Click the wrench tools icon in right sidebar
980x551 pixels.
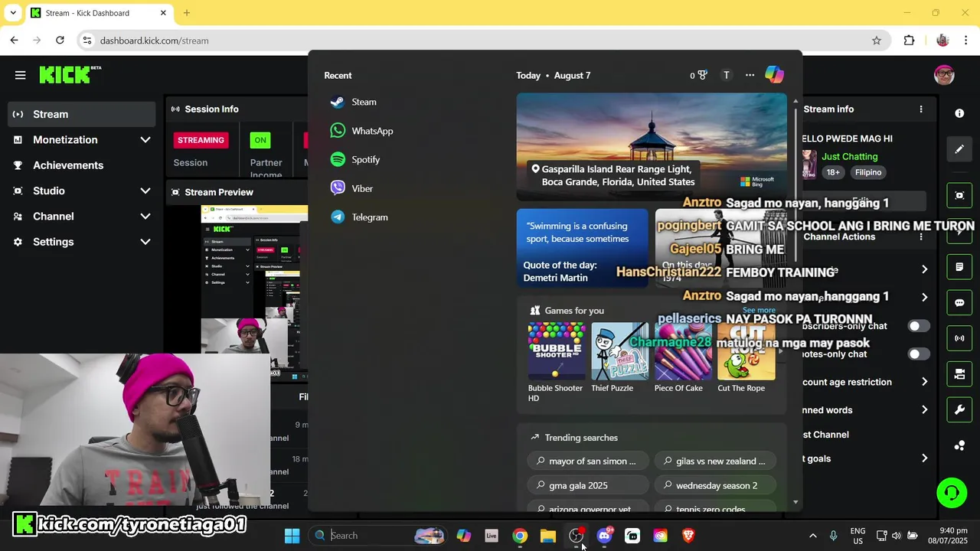959,409
